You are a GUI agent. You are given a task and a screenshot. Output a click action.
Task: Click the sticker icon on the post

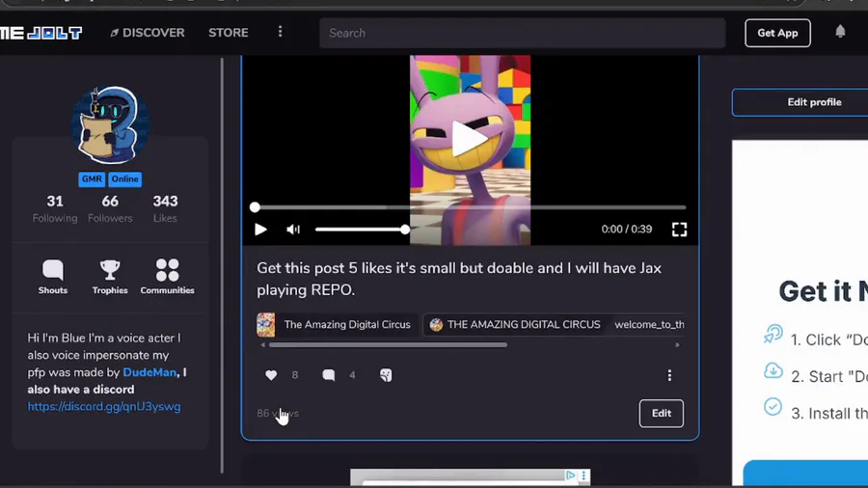click(386, 375)
